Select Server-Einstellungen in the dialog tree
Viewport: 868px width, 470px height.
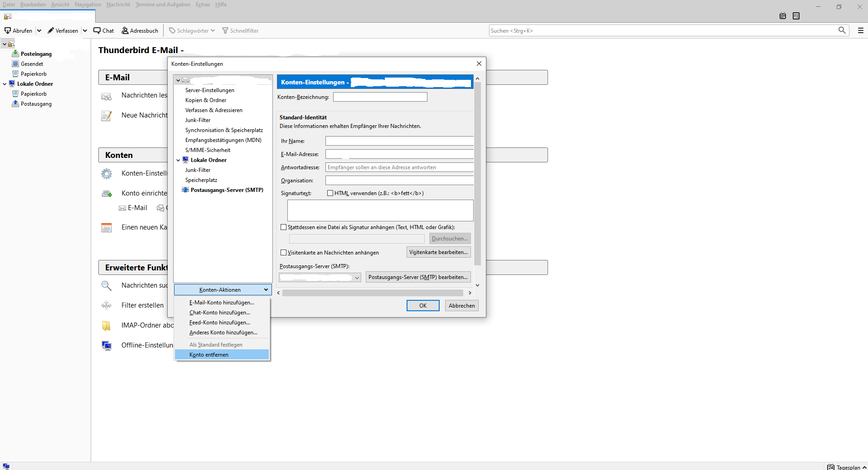coord(210,90)
